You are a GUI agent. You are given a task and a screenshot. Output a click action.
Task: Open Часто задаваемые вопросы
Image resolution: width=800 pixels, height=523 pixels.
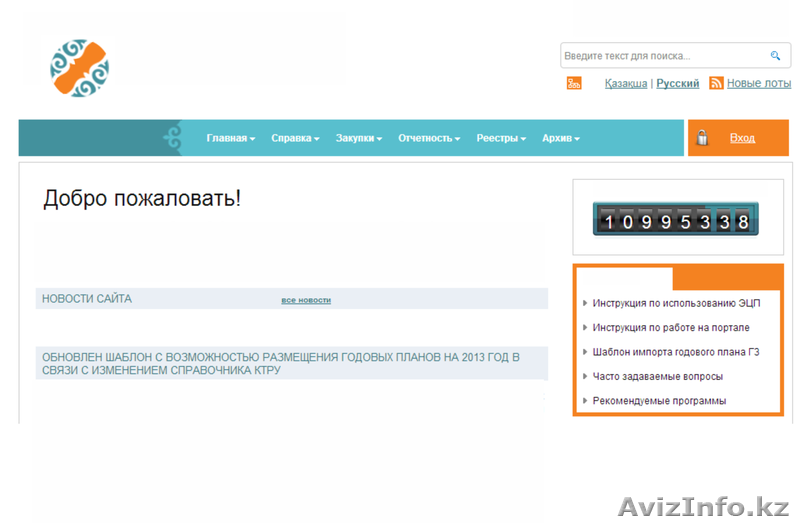(x=658, y=377)
